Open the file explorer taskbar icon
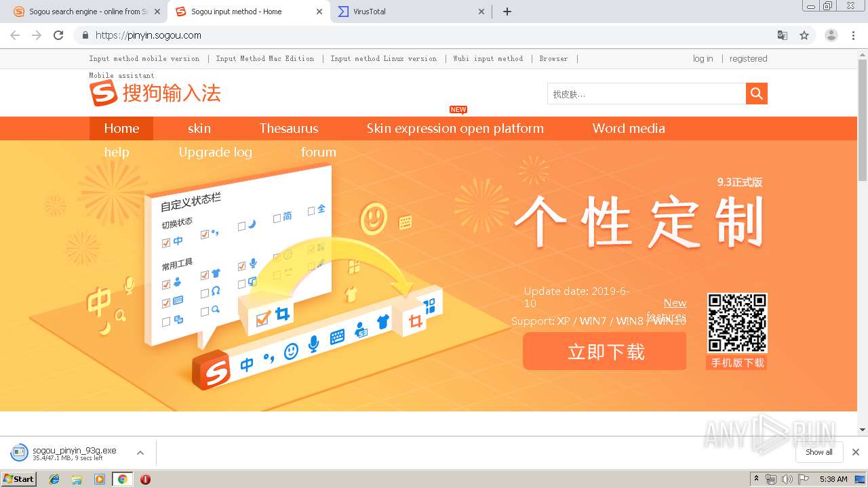 (77, 479)
